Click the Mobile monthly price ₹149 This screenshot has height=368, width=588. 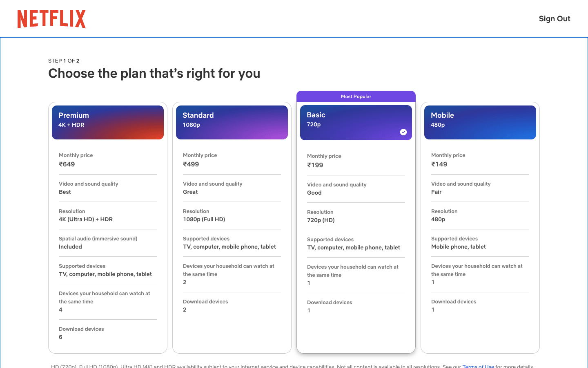[439, 164]
